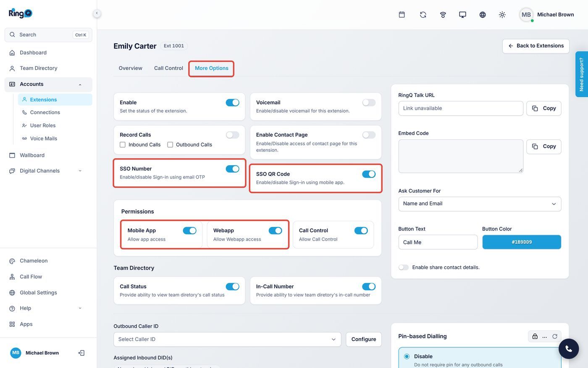Viewport: 588px width, 368px height.
Task: Check the Inbound Calls checkbox
Action: click(x=123, y=145)
